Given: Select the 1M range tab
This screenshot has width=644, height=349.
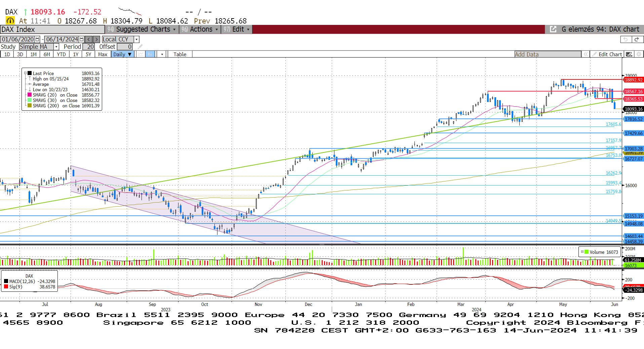Looking at the screenshot, I should (x=34, y=54).
